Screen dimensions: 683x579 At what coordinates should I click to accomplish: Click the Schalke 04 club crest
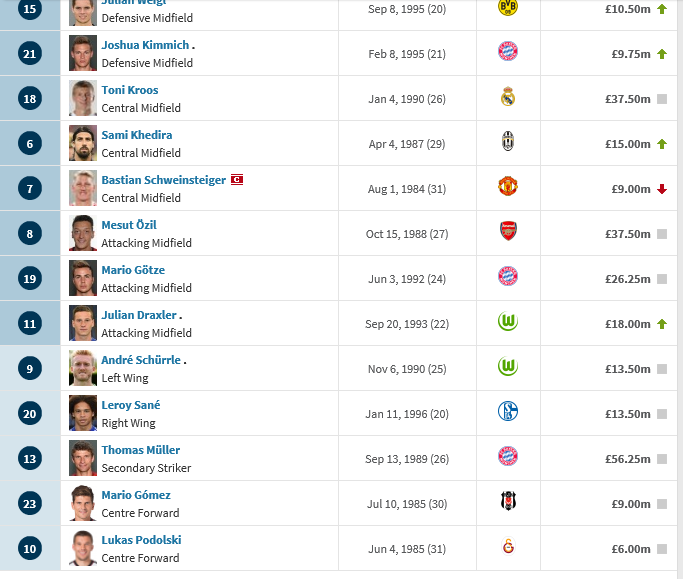pyautogui.click(x=508, y=411)
